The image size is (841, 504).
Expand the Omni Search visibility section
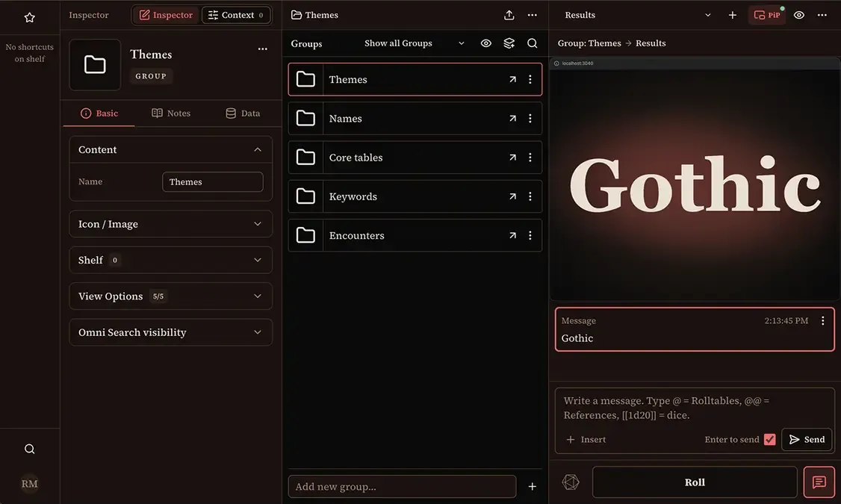click(170, 332)
